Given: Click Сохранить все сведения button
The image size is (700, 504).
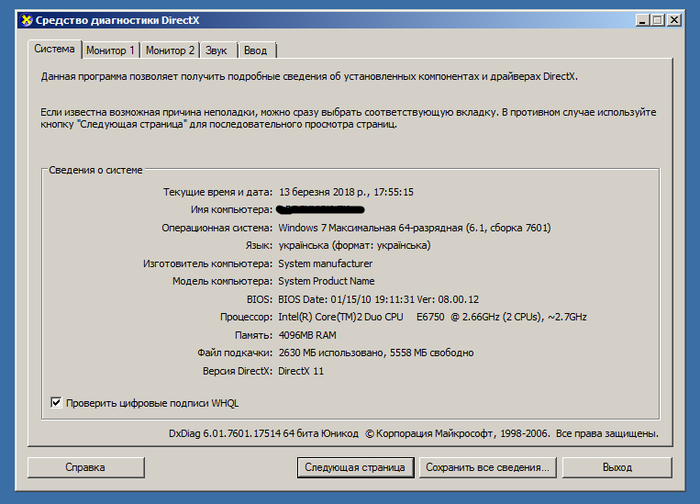Looking at the screenshot, I should click(x=488, y=467).
